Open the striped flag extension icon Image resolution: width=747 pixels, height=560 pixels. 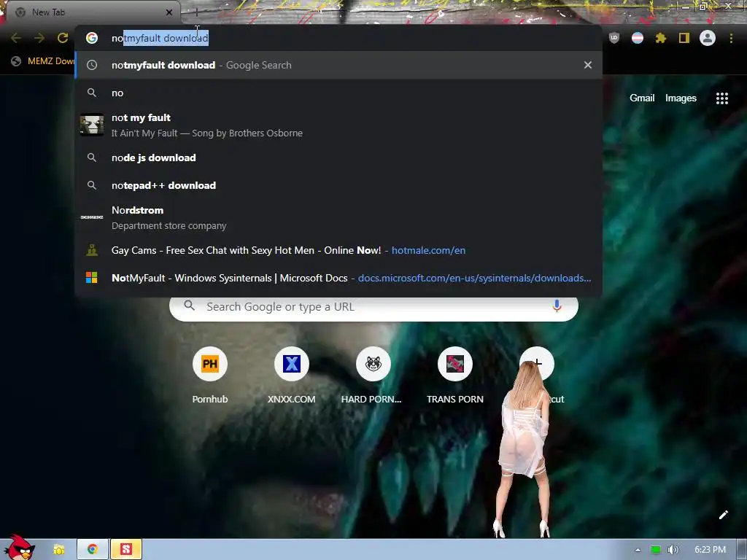click(x=638, y=38)
